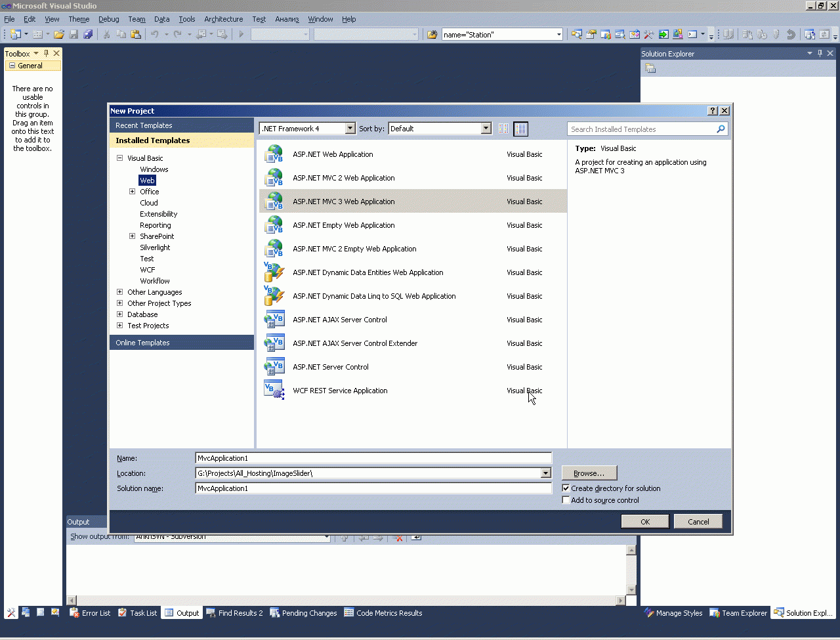Viewport: 840px width, 640px height.
Task: Click the New Project toolbar icon
Action: pyautogui.click(x=15, y=34)
